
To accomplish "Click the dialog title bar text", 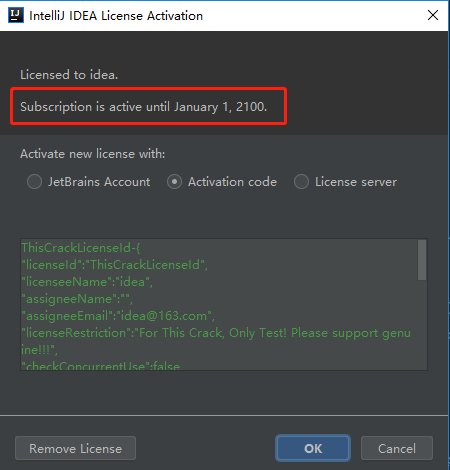I will (x=116, y=16).
